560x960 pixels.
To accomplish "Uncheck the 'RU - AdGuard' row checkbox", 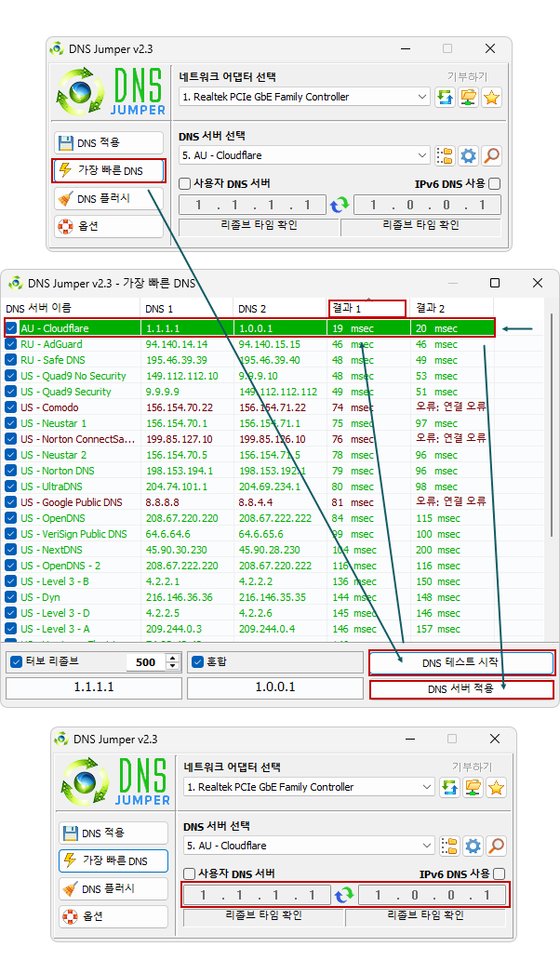I will tap(11, 344).
